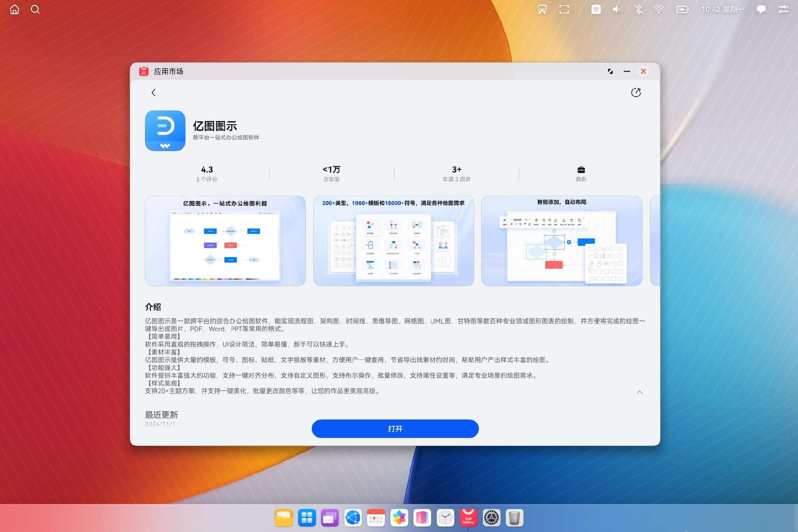Click the share icon in the app page
This screenshot has width=798, height=532.
pos(636,92)
